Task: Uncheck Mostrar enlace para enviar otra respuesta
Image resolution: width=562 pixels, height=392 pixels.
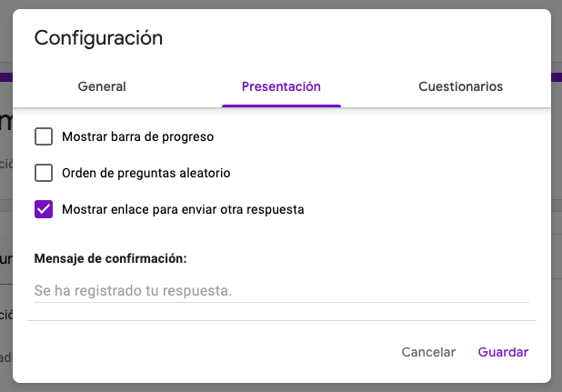Action: tap(44, 209)
